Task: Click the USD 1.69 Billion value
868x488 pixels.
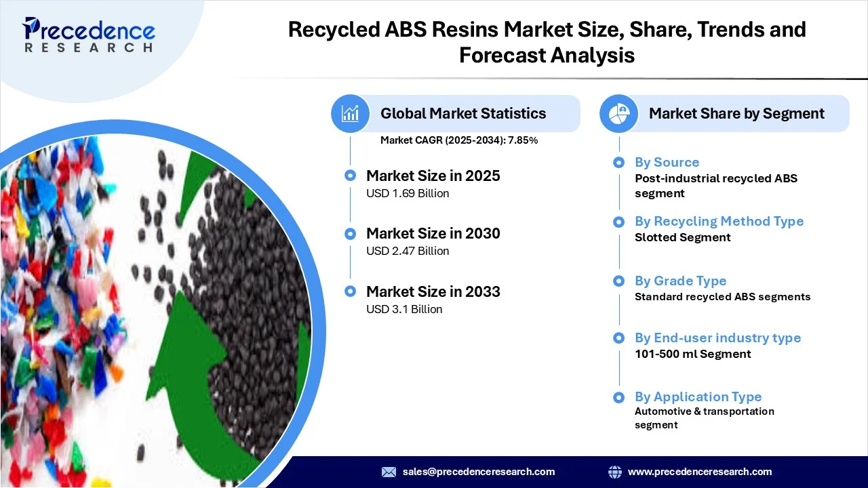Action: pos(408,193)
